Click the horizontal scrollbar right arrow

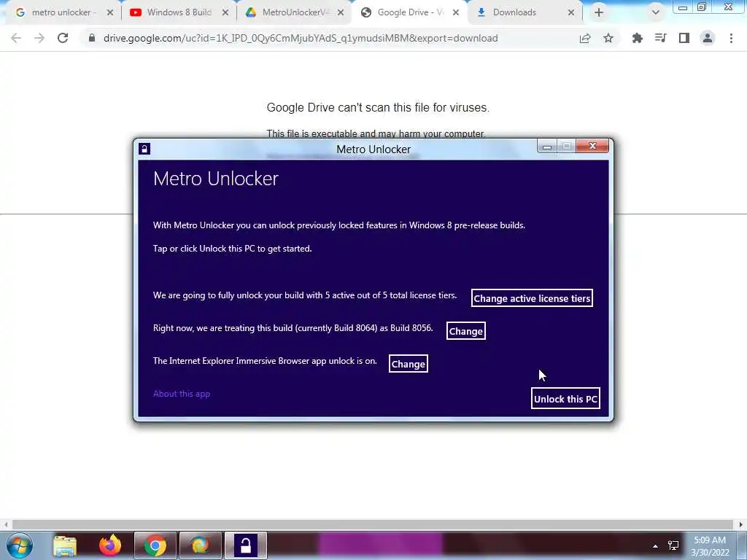(x=741, y=525)
